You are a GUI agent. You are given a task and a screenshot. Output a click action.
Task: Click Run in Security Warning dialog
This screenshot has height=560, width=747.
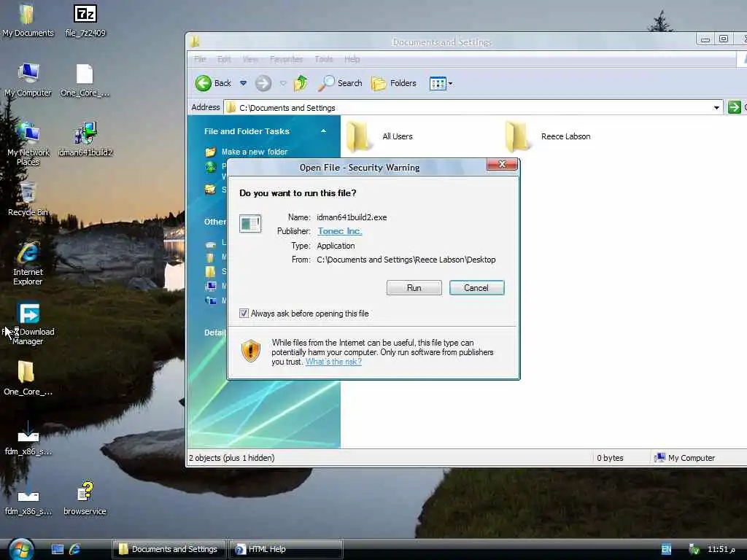(x=414, y=288)
